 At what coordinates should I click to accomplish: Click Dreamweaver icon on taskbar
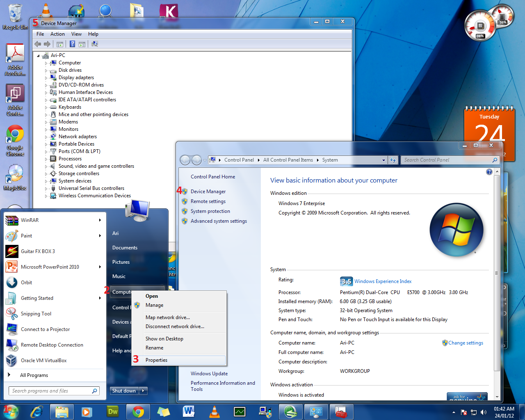[113, 411]
